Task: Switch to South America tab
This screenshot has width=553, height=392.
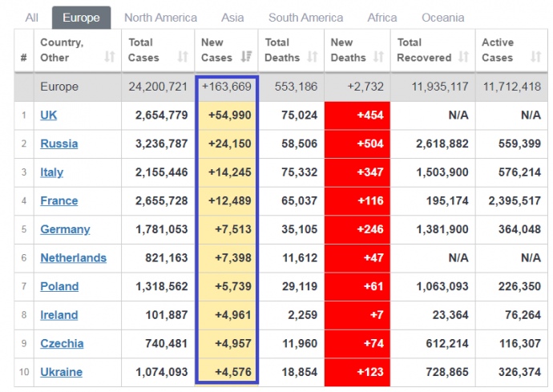Action: click(x=305, y=18)
